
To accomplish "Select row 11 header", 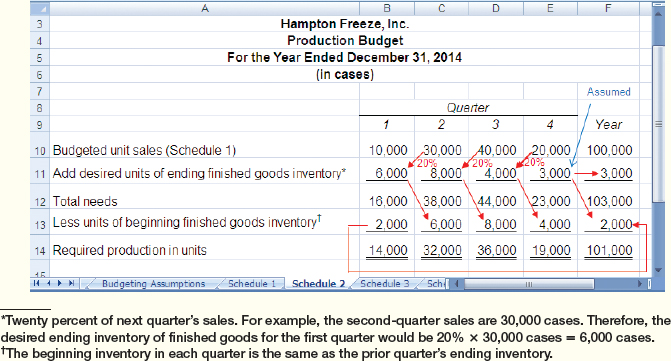I will pos(40,172).
